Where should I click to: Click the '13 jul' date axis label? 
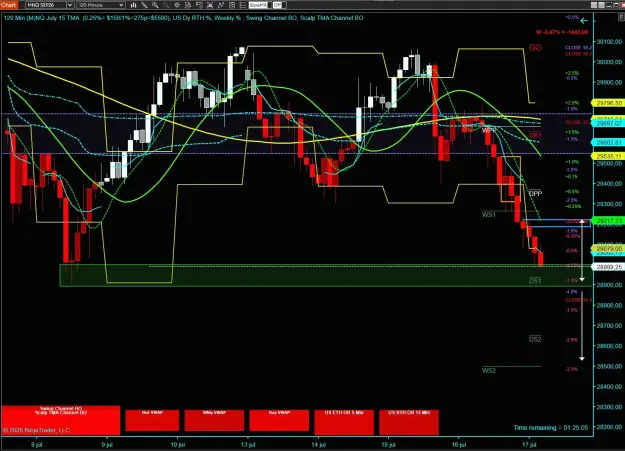coord(248,445)
